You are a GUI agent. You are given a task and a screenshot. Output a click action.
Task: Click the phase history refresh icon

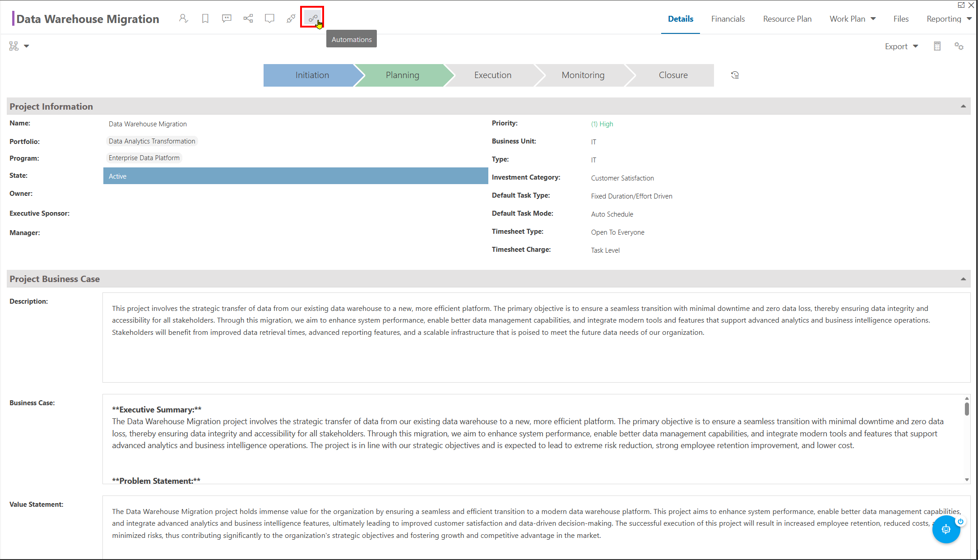(735, 75)
